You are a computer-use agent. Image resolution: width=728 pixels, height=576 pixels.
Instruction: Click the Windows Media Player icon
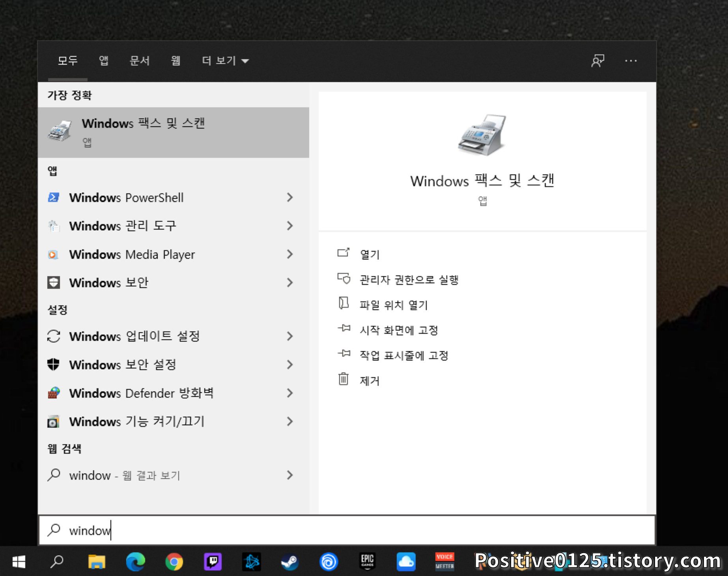click(54, 254)
